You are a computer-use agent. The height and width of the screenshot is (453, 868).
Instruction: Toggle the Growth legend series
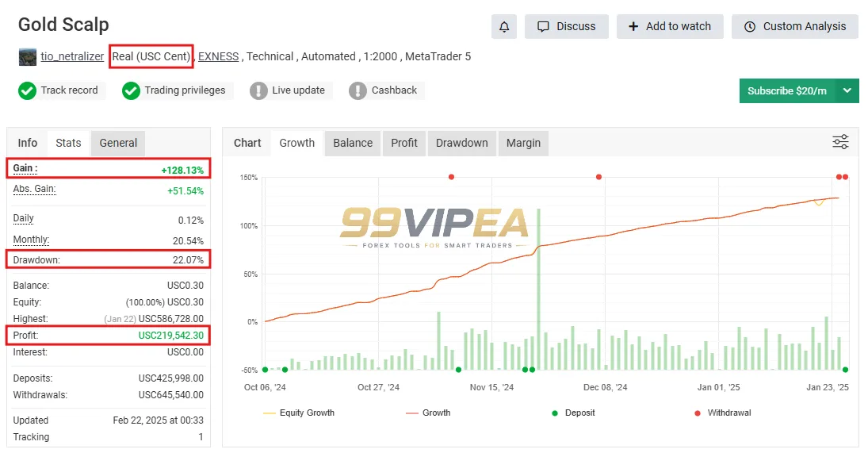pos(428,413)
